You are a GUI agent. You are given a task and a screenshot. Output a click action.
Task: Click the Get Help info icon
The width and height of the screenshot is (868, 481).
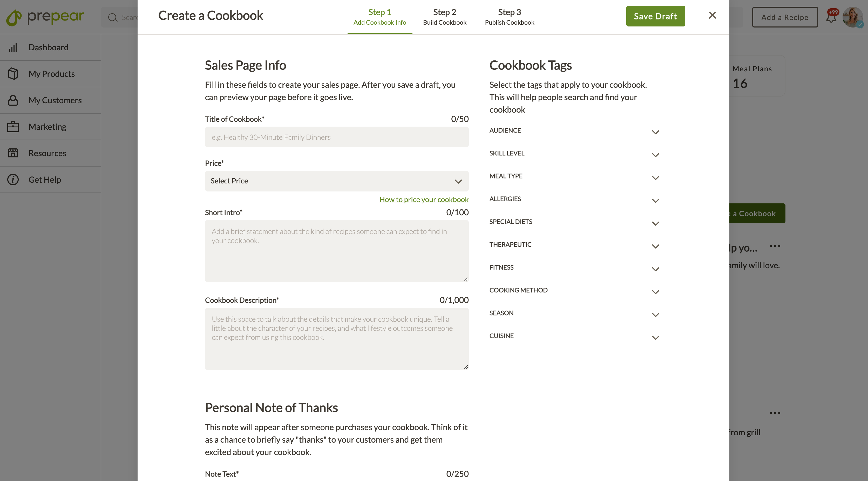pos(13,180)
